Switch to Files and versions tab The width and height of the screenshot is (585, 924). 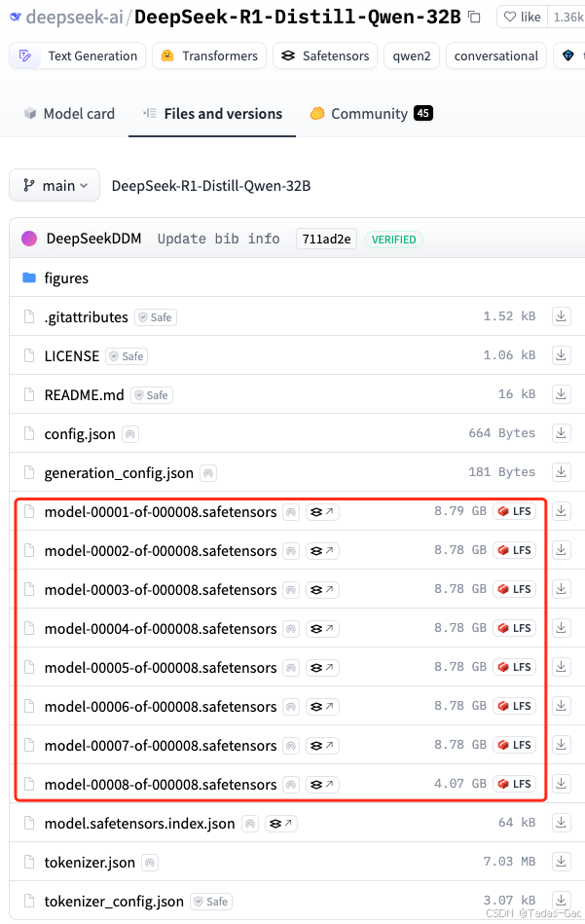pyautogui.click(x=212, y=114)
